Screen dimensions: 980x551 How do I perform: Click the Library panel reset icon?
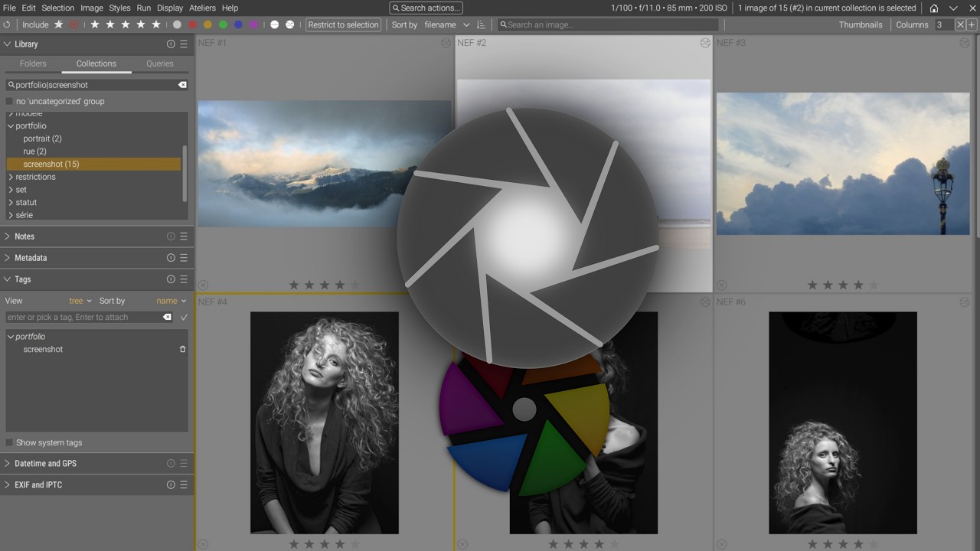tap(171, 44)
